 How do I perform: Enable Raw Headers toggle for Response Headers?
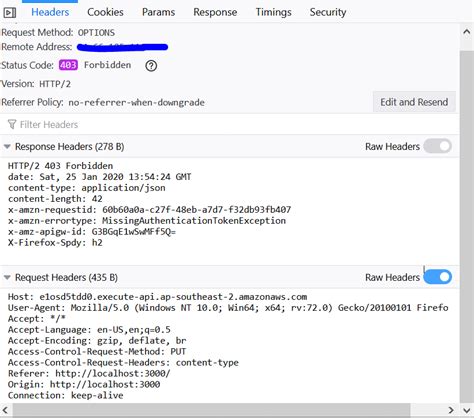coord(437,146)
